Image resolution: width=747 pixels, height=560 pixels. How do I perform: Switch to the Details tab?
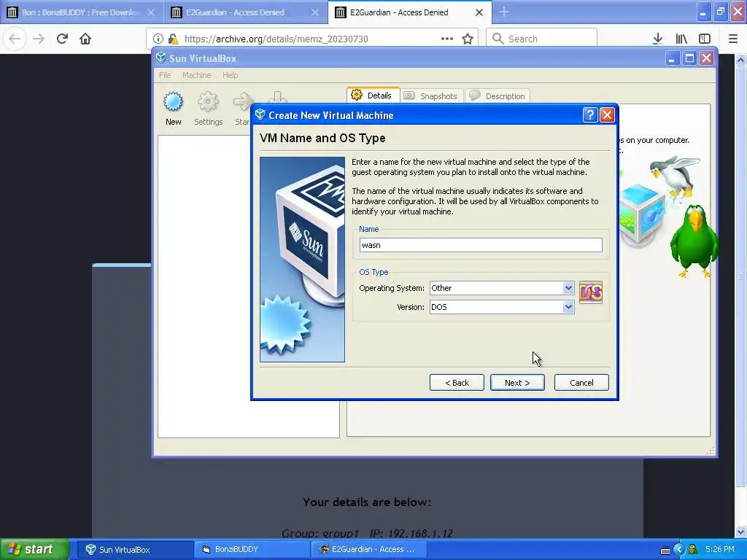[x=373, y=96]
